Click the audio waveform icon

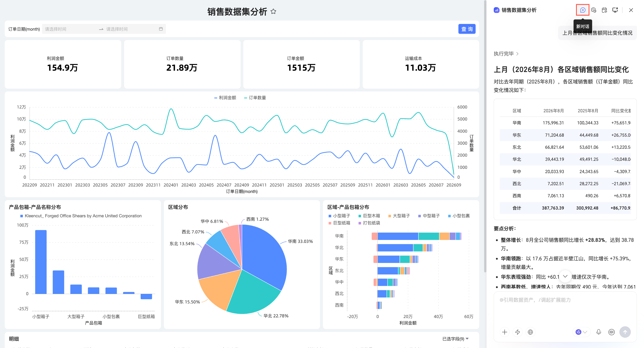[612, 332]
